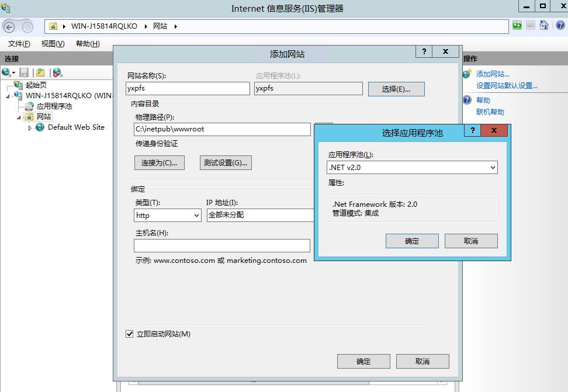Collapse the 网站 tree node

19,117
